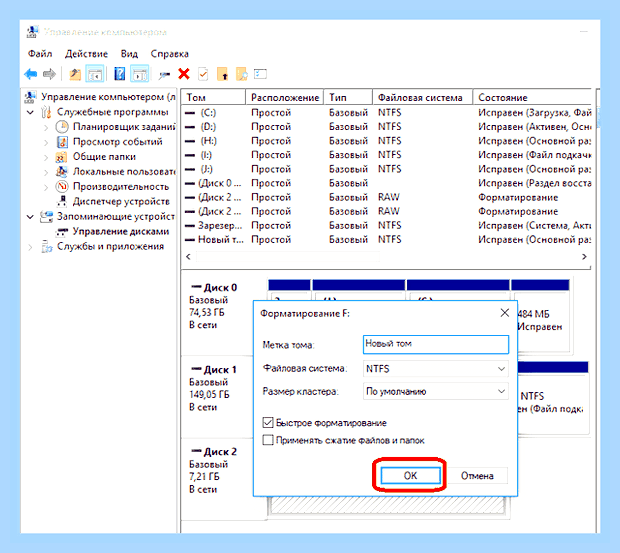Select Управление дисками in the tree

pyautogui.click(x=121, y=232)
